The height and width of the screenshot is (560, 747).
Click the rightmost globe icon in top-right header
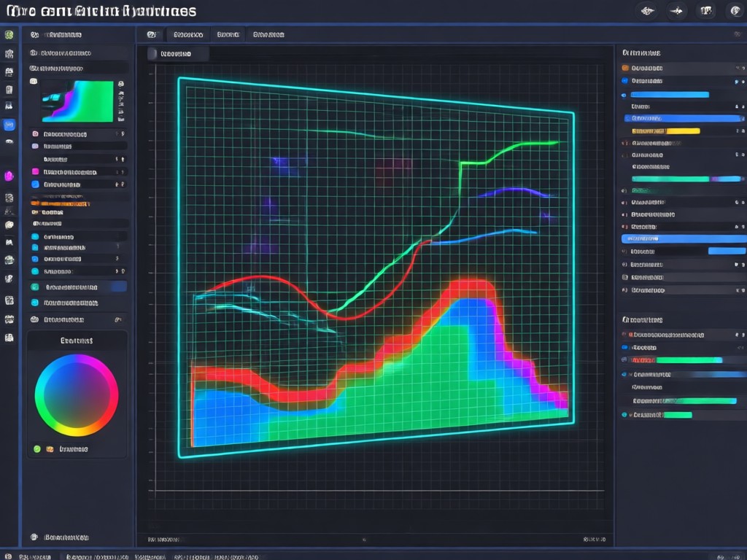click(736, 11)
